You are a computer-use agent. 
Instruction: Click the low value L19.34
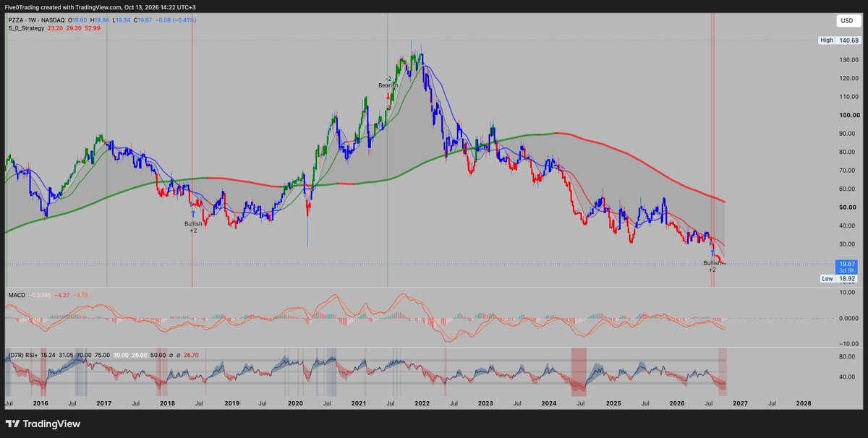tap(122, 21)
